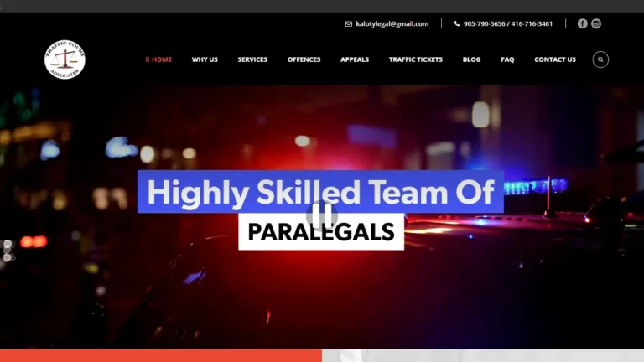Click the Traffic Court Advocates logo
This screenshot has height=362, width=644.
pyautogui.click(x=65, y=59)
